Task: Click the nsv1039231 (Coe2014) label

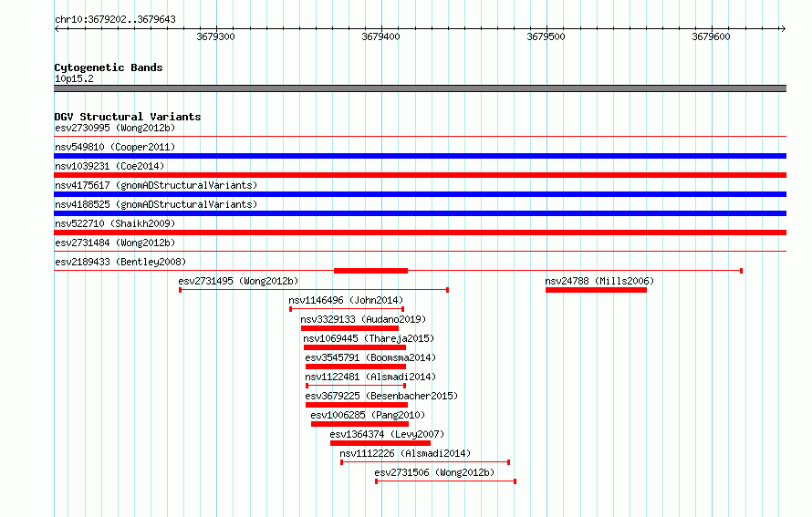Action: 109,166
